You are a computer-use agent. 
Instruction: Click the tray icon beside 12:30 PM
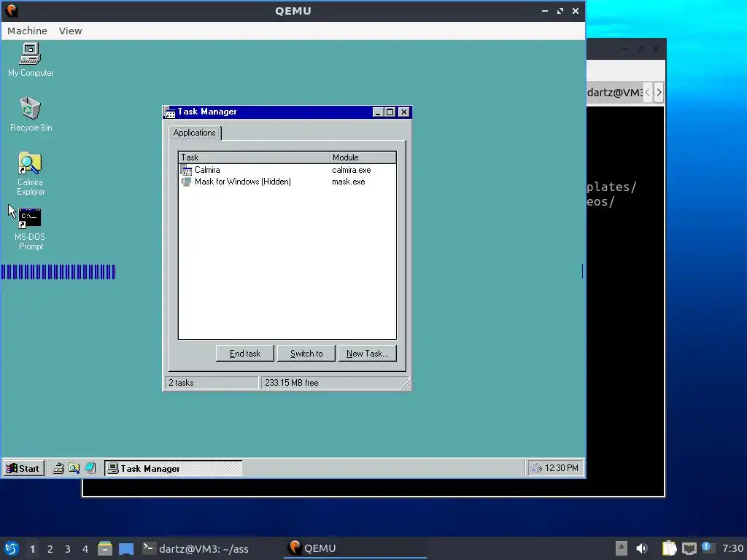tap(536, 468)
